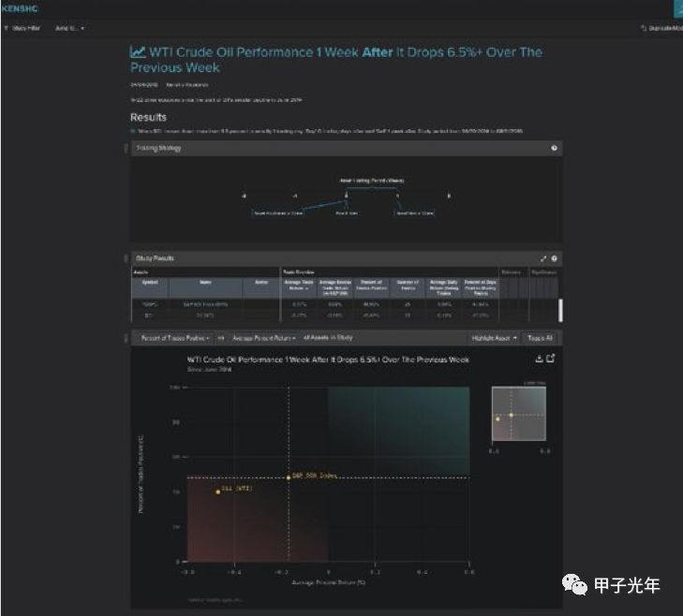Click the Significance column group header
Screen dimensions: 683x616
(543, 272)
